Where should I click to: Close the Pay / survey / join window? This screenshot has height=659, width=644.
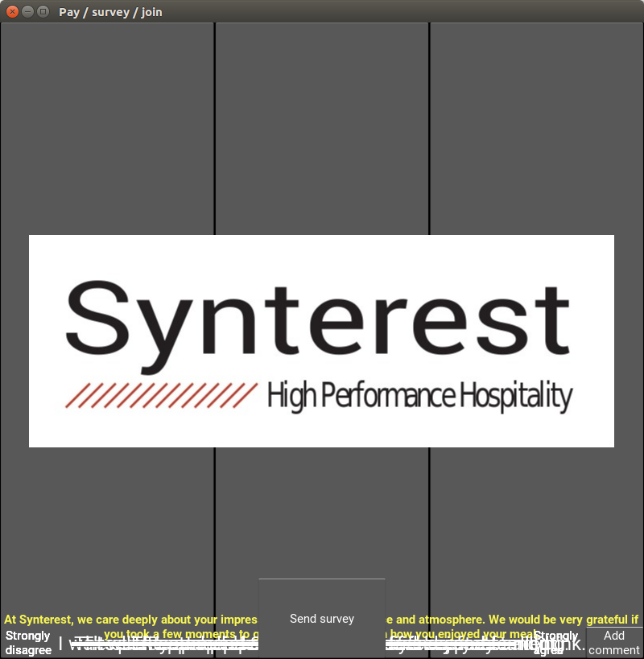[13, 12]
